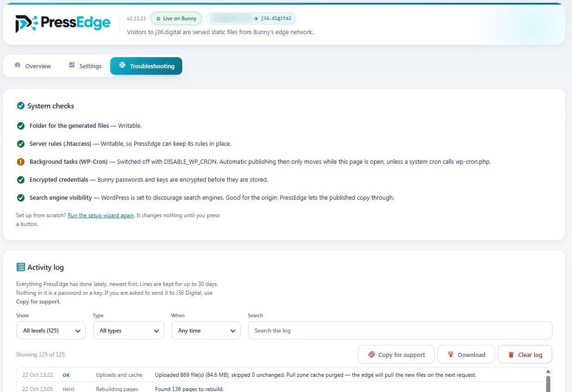Image resolution: width=572 pixels, height=392 pixels.
Task: Switch to the Settings tab
Action: click(x=85, y=66)
